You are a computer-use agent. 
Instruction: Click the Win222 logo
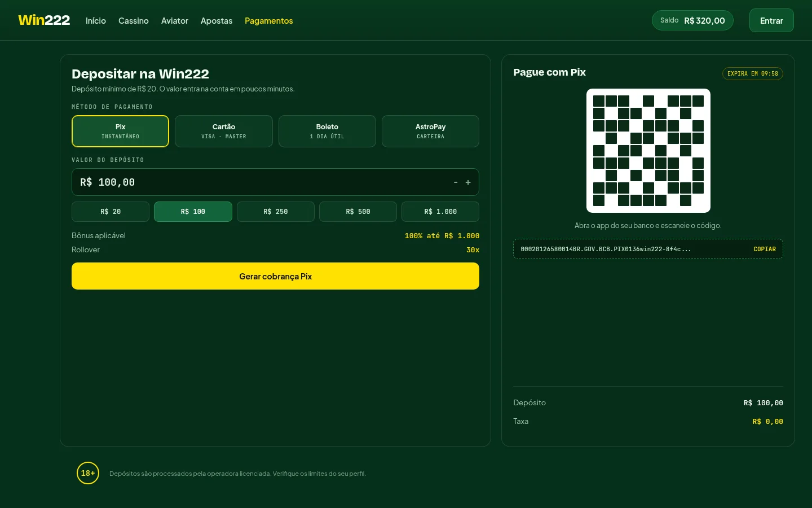pos(44,20)
